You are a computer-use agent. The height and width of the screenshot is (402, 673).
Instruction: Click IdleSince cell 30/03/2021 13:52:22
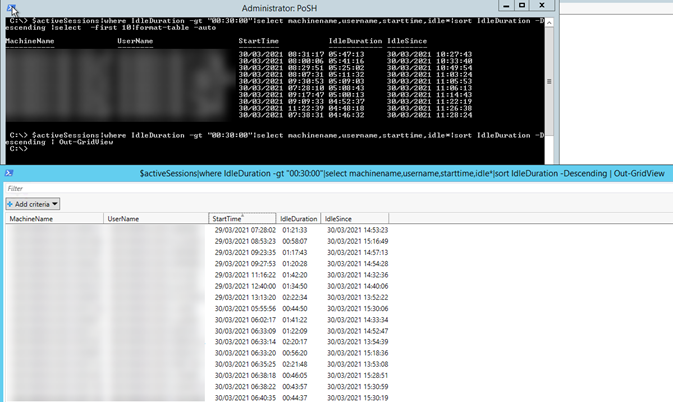[x=358, y=297]
